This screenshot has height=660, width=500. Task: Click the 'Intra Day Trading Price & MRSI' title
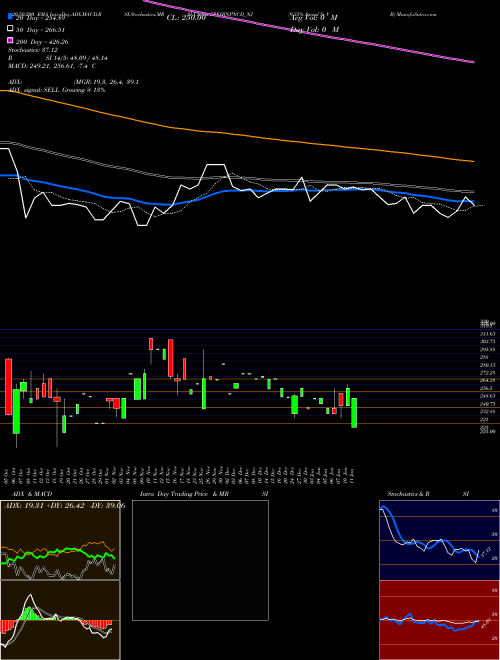tap(204, 494)
